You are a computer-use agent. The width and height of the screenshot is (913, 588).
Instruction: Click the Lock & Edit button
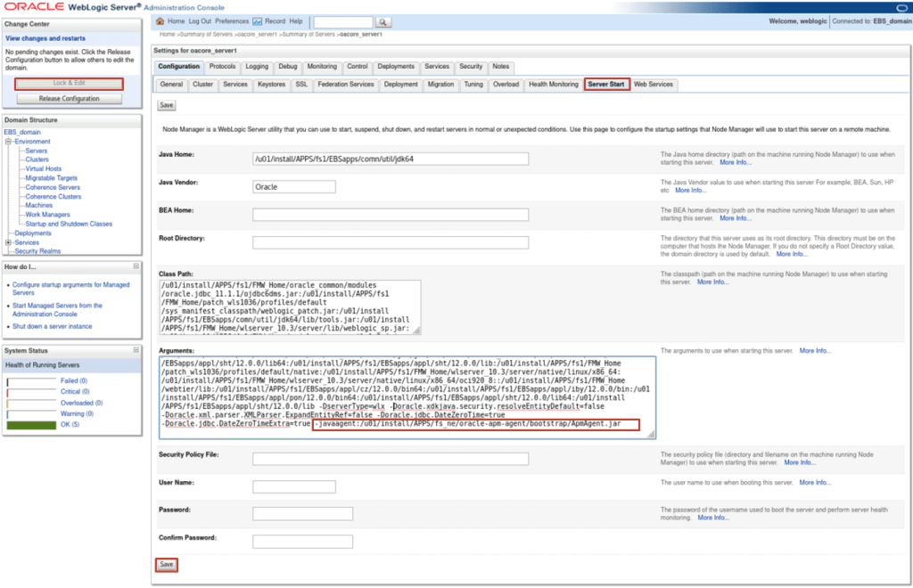(x=69, y=84)
